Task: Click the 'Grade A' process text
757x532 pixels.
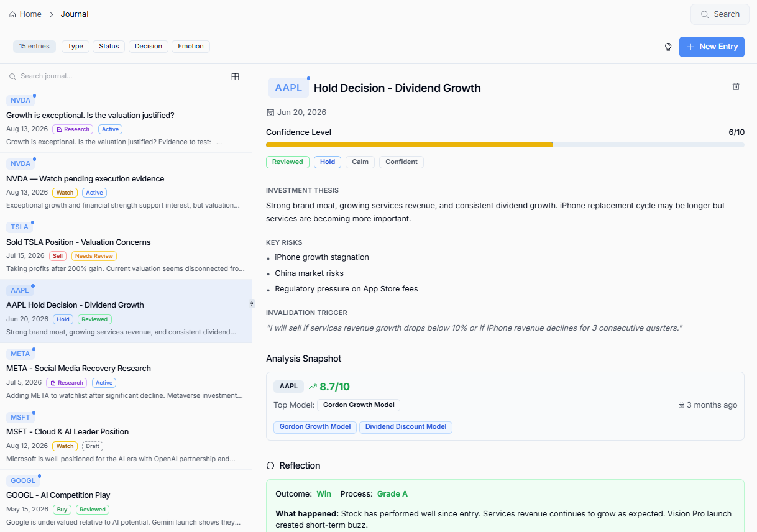Action: click(x=392, y=494)
